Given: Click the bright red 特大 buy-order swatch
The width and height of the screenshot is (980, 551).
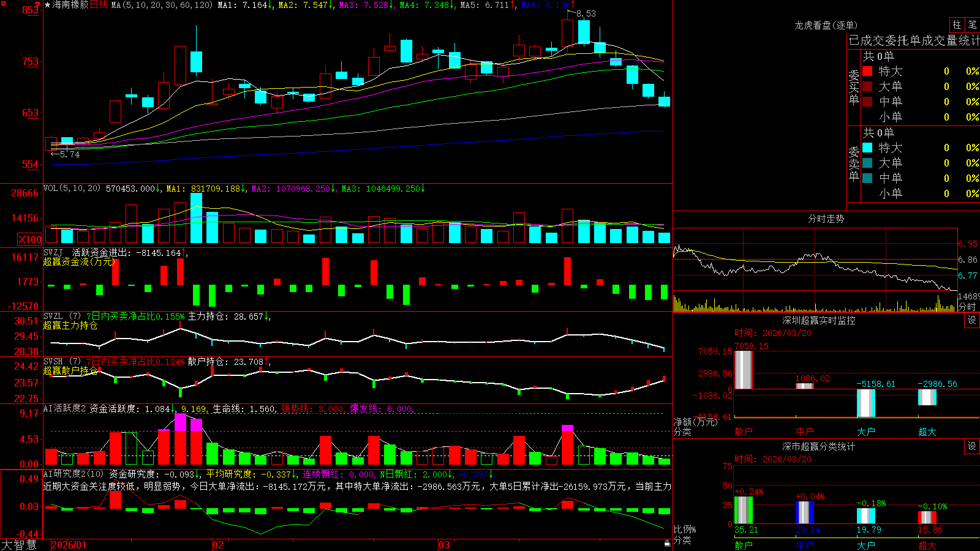Looking at the screenshot, I should [867, 71].
